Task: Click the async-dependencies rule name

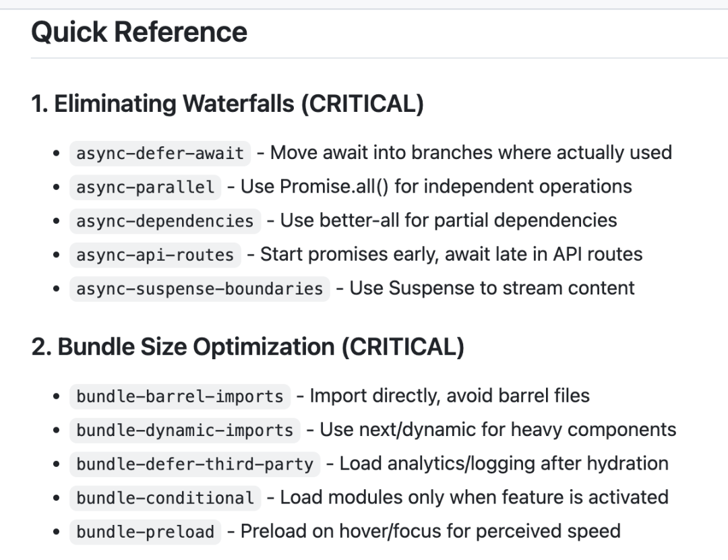Action: (x=164, y=220)
